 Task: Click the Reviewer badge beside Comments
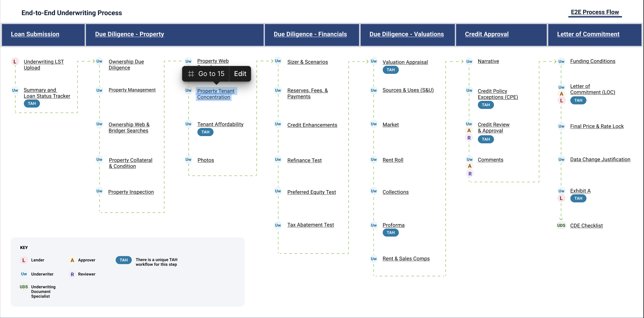470,174
